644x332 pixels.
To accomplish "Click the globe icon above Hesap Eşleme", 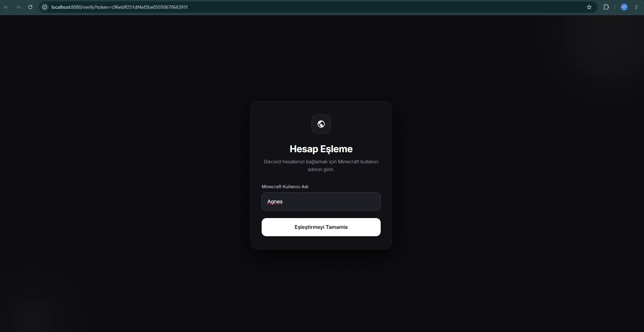I will click(321, 124).
